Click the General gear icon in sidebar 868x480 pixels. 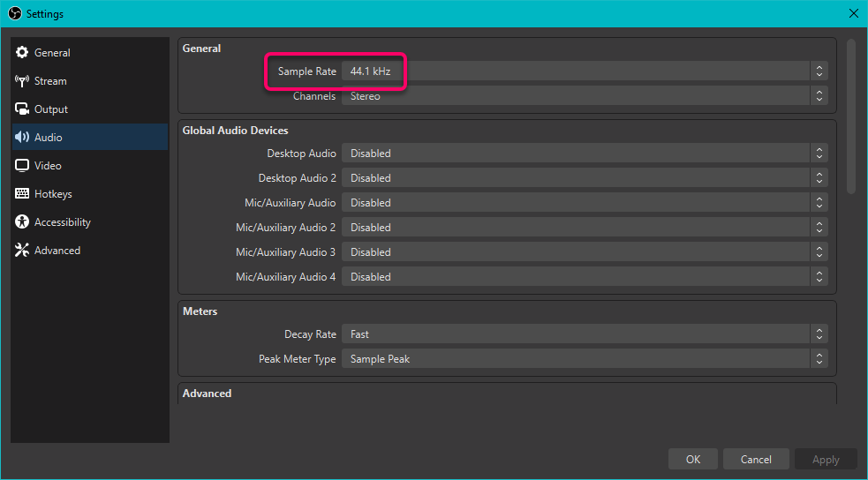(22, 53)
